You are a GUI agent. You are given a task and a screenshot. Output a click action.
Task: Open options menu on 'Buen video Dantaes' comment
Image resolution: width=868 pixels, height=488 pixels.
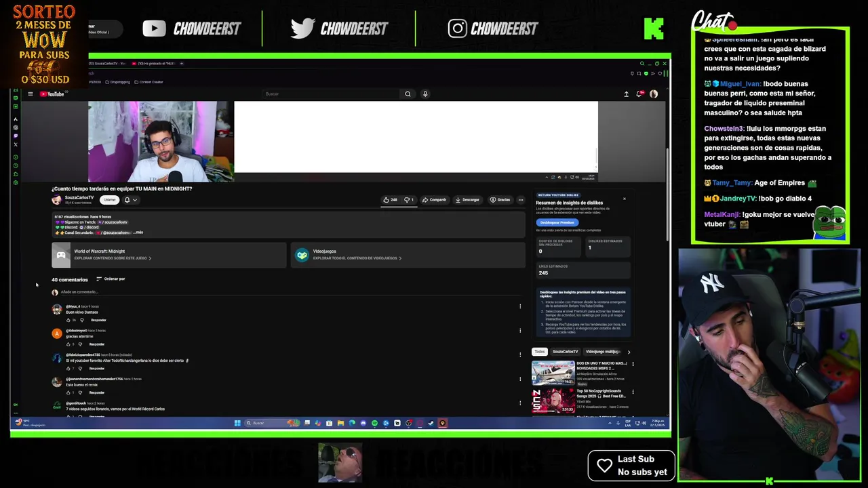[520, 306]
